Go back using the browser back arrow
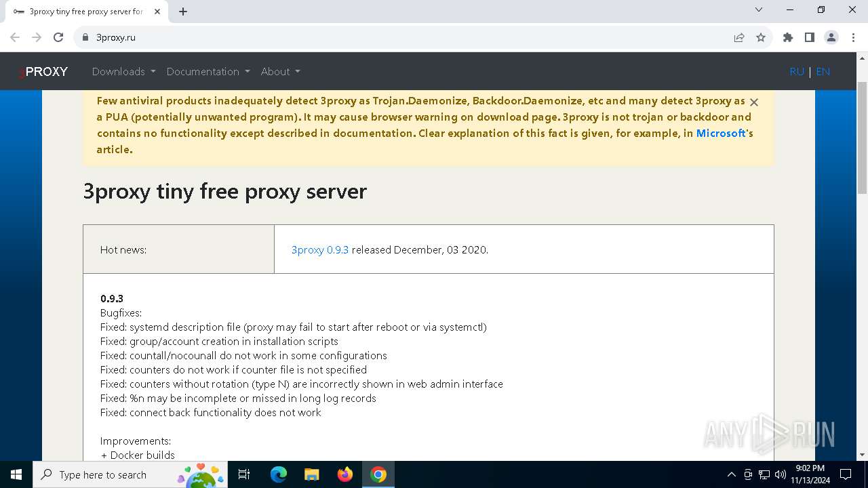This screenshot has width=868, height=488. [15, 37]
